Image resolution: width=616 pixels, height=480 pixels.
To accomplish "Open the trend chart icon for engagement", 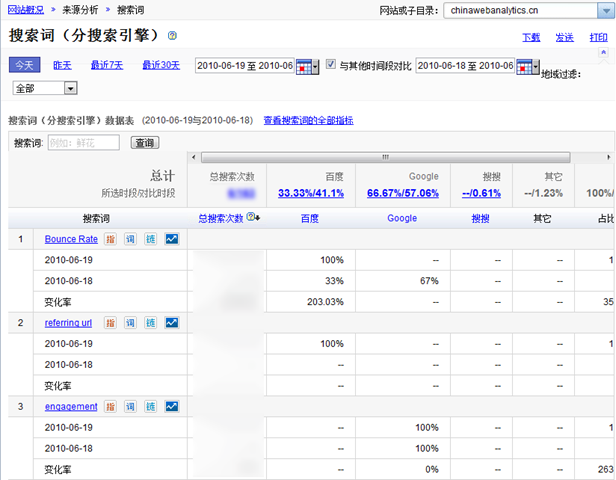I will point(171,407).
